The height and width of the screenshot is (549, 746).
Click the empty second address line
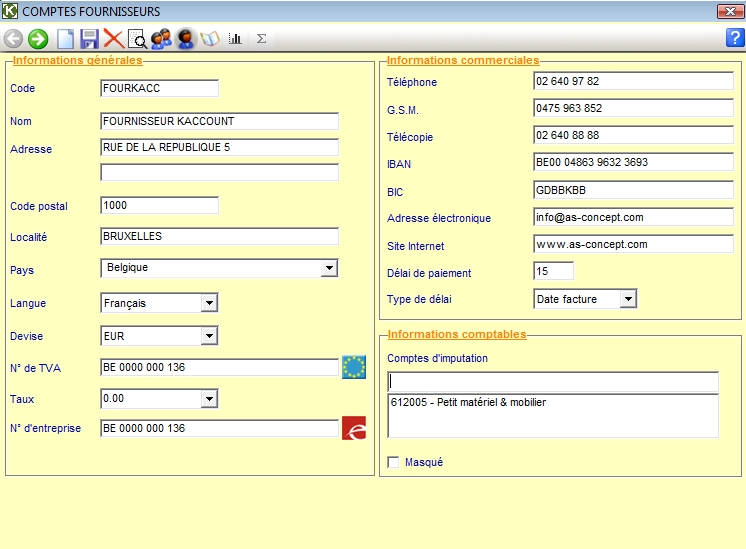219,172
